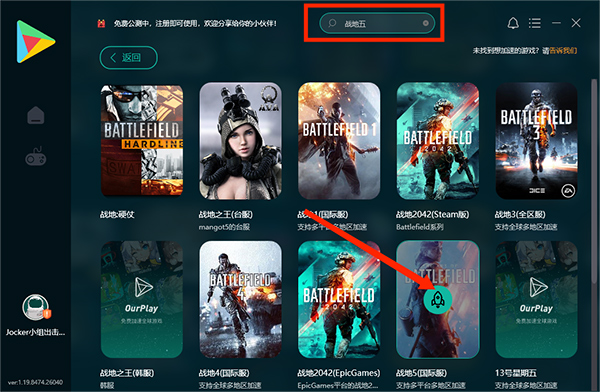Open the game controller sidebar icon
600x392 pixels.
tap(36, 157)
